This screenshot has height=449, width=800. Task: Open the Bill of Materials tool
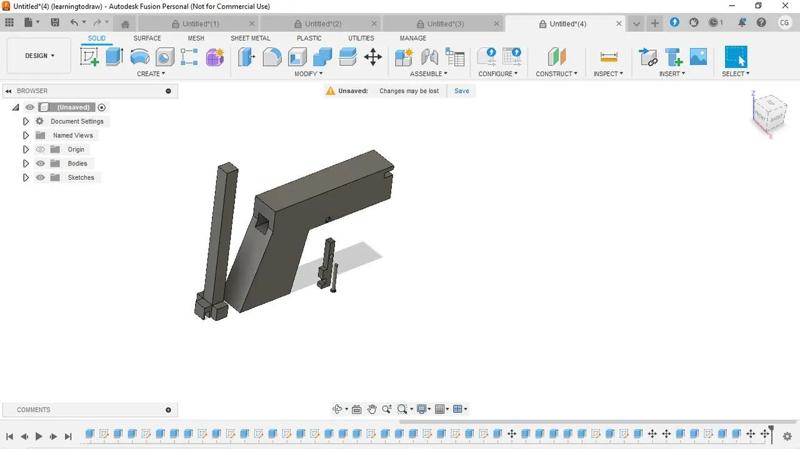point(455,57)
